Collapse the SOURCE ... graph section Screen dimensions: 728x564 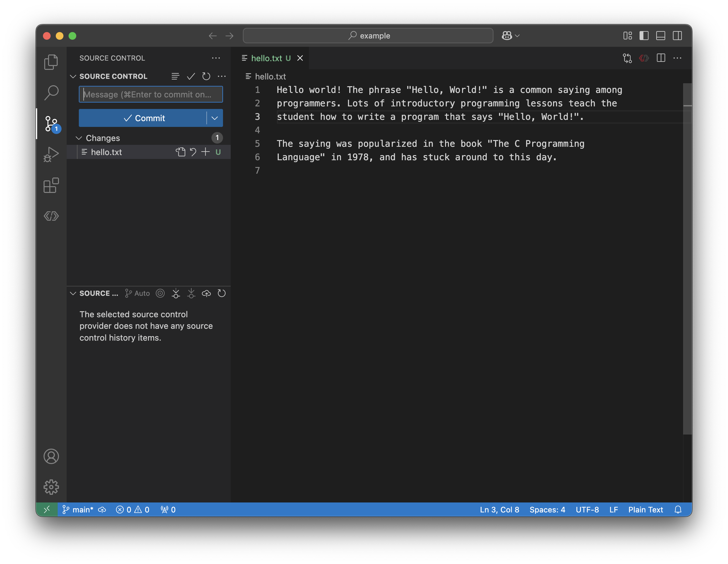coord(73,293)
